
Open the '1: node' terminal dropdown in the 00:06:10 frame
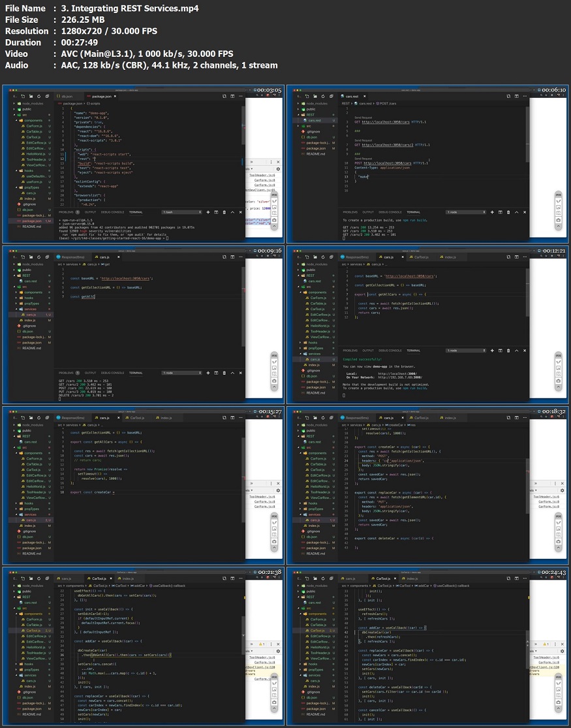coord(466,212)
